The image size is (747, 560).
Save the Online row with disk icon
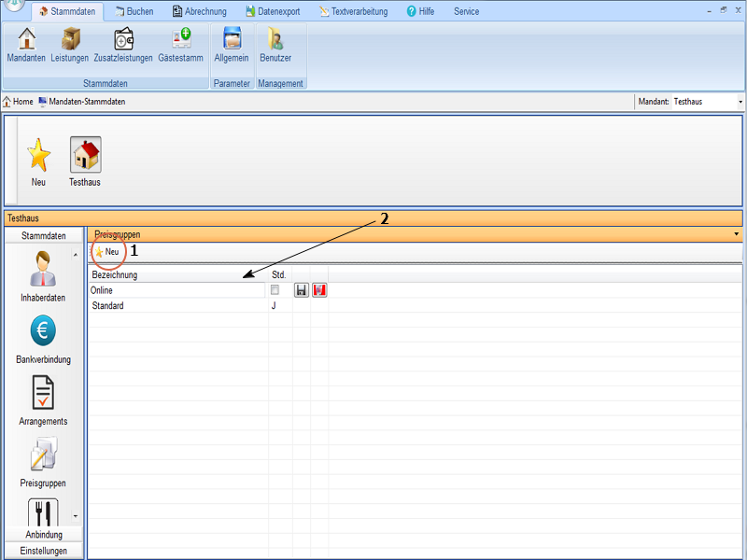[302, 291]
